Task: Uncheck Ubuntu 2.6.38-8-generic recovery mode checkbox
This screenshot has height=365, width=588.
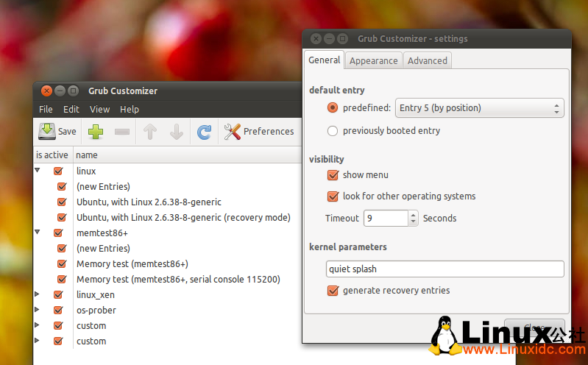Action: click(x=62, y=217)
